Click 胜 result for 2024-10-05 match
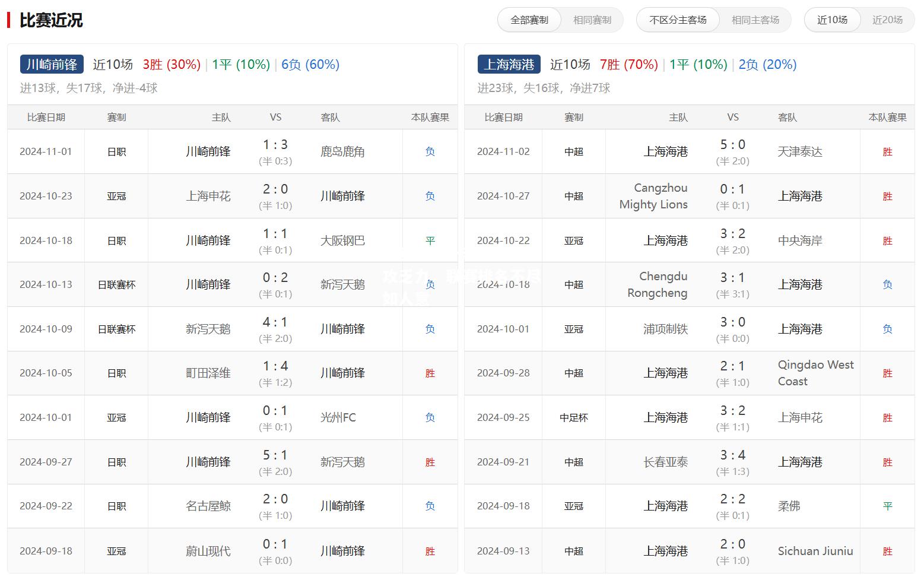Image resolution: width=924 pixels, height=580 pixels. 430,373
